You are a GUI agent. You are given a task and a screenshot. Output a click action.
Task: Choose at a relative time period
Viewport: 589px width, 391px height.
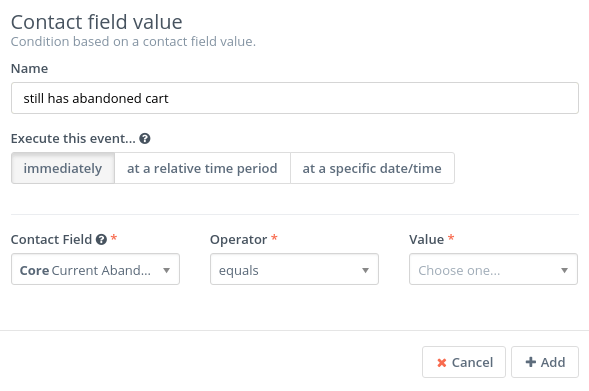[x=202, y=168]
